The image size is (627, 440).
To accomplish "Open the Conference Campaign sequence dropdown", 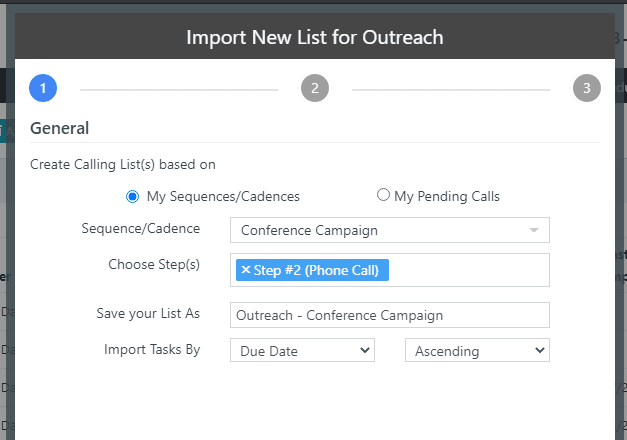I will (380, 230).
